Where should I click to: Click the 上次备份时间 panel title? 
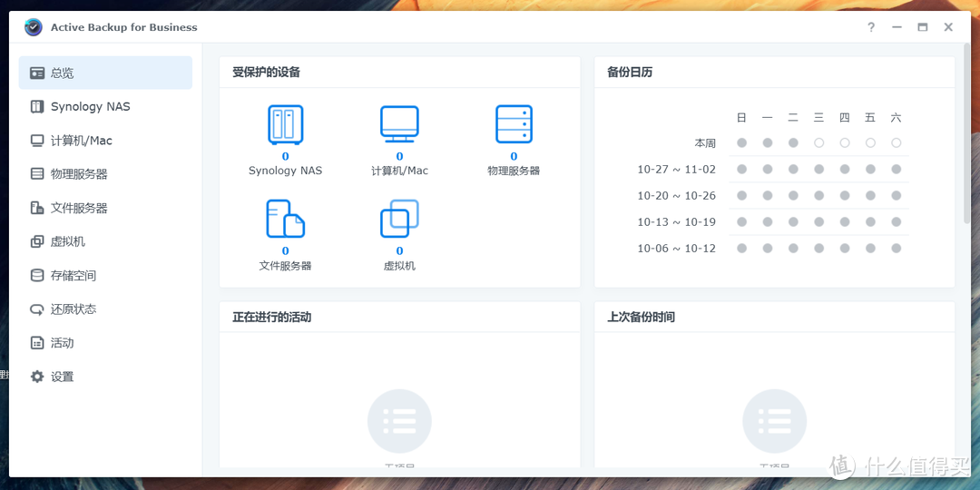(642, 318)
